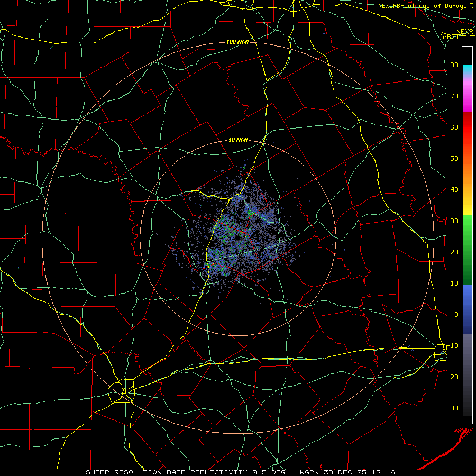Click the "100 NMI" range ring label
476x476 pixels.
[x=237, y=42]
